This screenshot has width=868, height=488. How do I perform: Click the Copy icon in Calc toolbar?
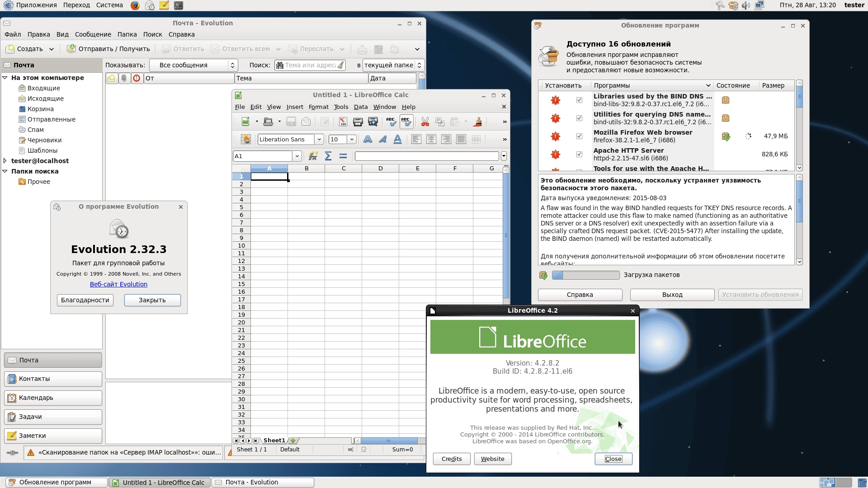click(439, 122)
